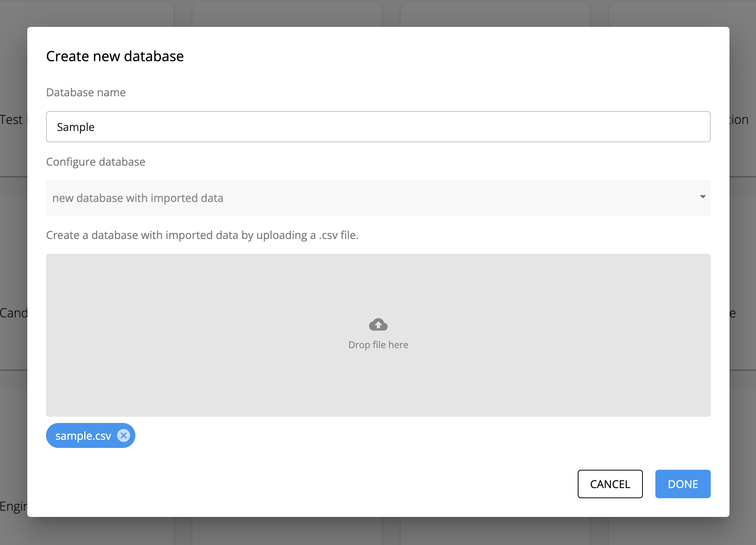Click the 'Create new database' heading

click(115, 56)
